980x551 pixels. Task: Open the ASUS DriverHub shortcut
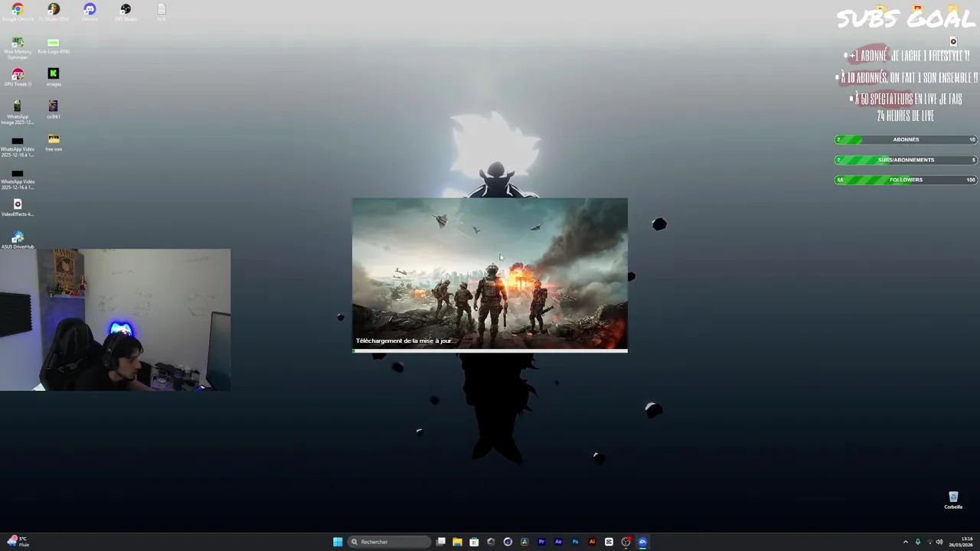pos(18,240)
